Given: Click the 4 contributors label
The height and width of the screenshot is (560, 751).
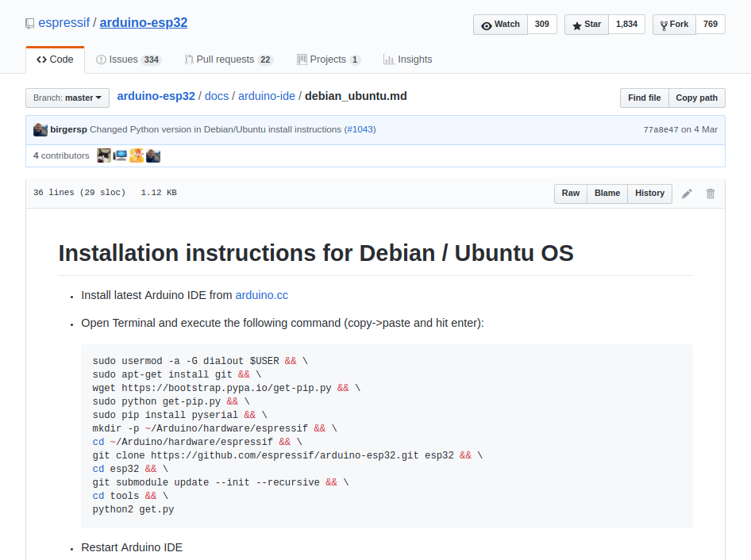Looking at the screenshot, I should [61, 156].
